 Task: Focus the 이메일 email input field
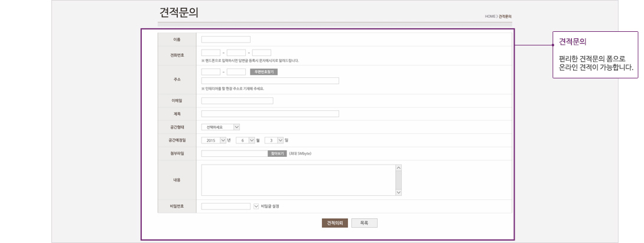[237, 101]
